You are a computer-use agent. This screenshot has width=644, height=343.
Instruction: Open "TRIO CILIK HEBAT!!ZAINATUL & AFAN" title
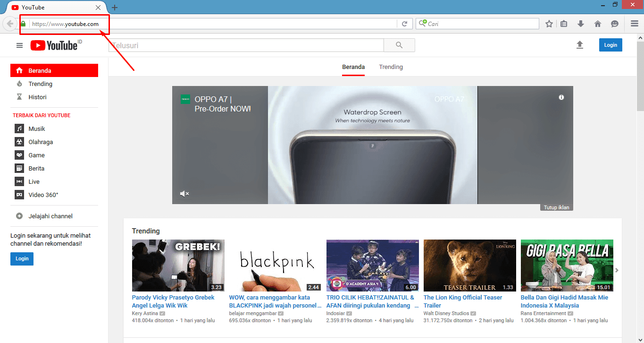point(372,301)
